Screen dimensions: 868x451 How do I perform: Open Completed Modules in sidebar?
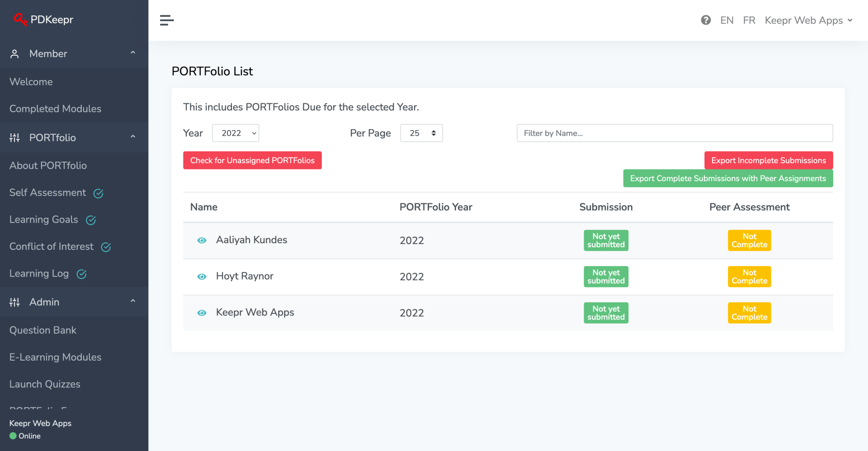click(55, 109)
